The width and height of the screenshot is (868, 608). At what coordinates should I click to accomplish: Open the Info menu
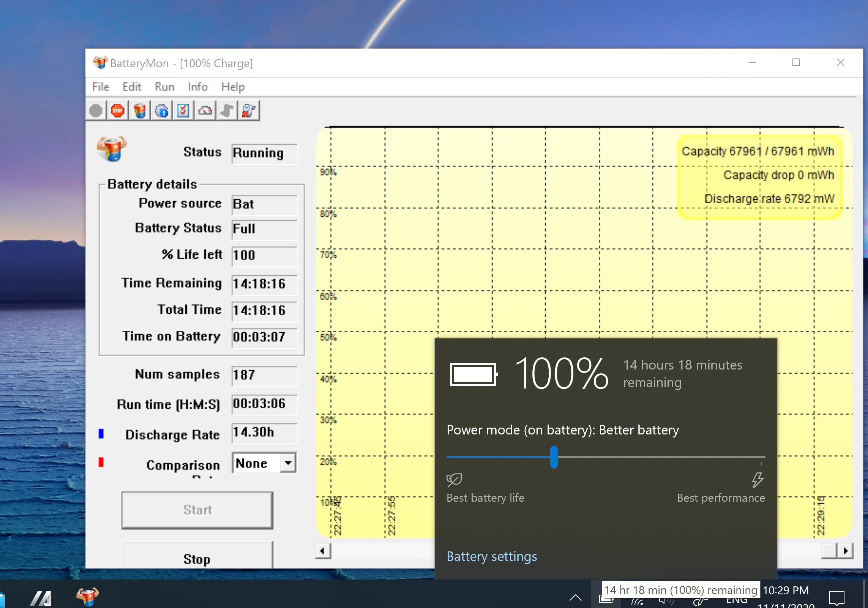[198, 87]
